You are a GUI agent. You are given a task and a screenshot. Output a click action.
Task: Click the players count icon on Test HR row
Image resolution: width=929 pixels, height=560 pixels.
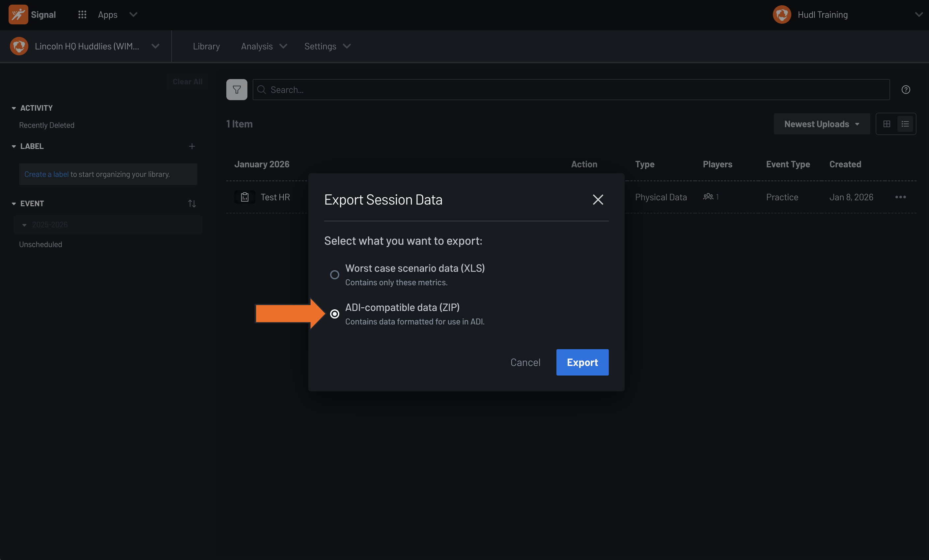tap(708, 196)
